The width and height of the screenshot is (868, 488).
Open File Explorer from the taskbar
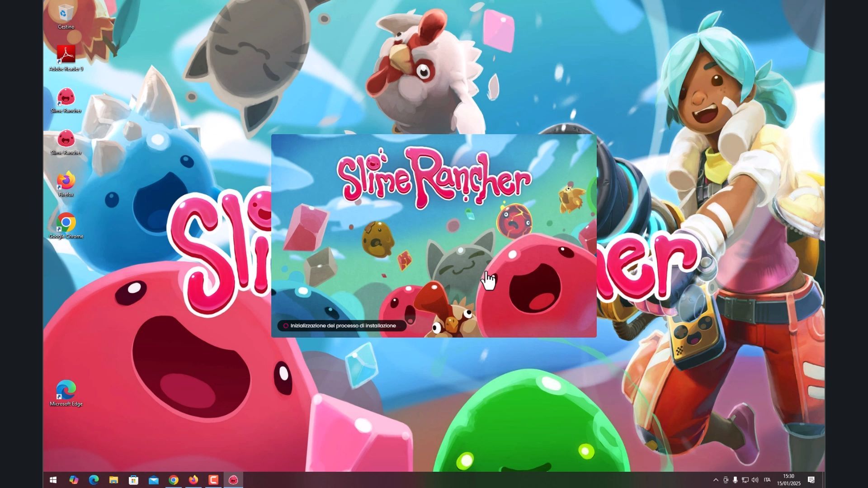pyautogui.click(x=113, y=480)
